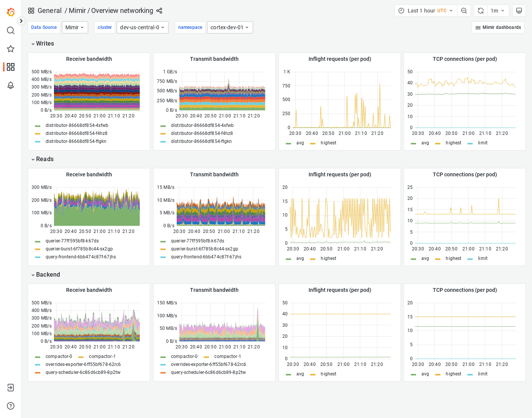Viewport: 532px width, 418px height.
Task: Refresh the dashboard
Action: point(480,11)
